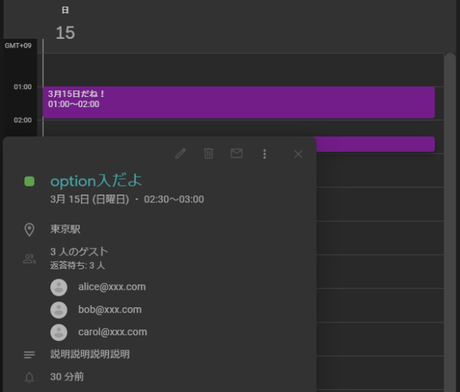Click the location pin icon

[x=29, y=230]
